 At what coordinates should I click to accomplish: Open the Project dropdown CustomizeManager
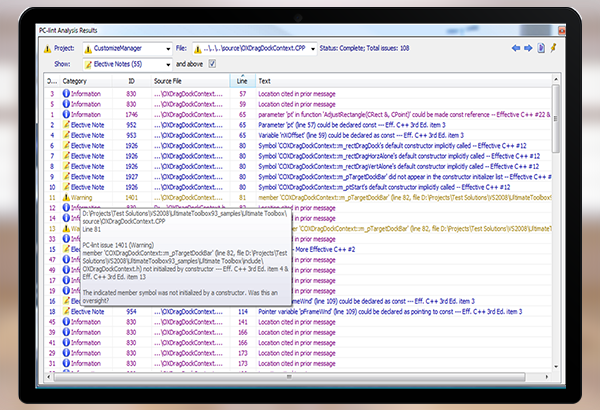pos(127,49)
